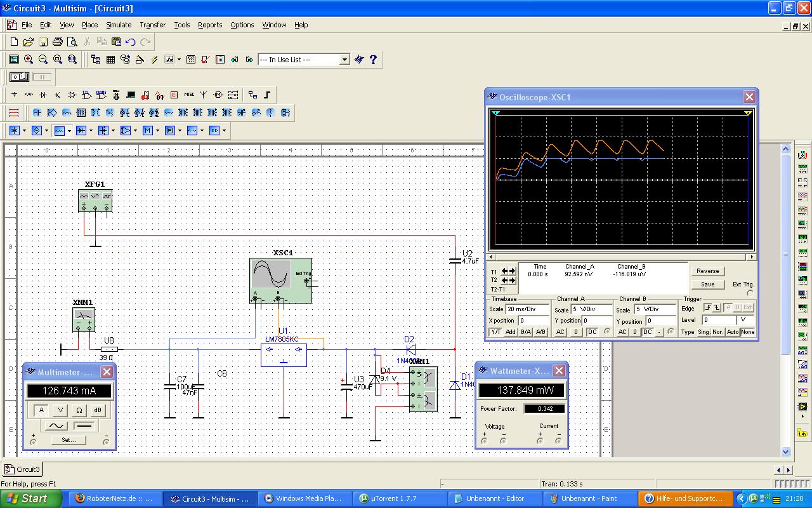Click the Windows Start button
This screenshot has width=812, height=508.
click(x=30, y=498)
